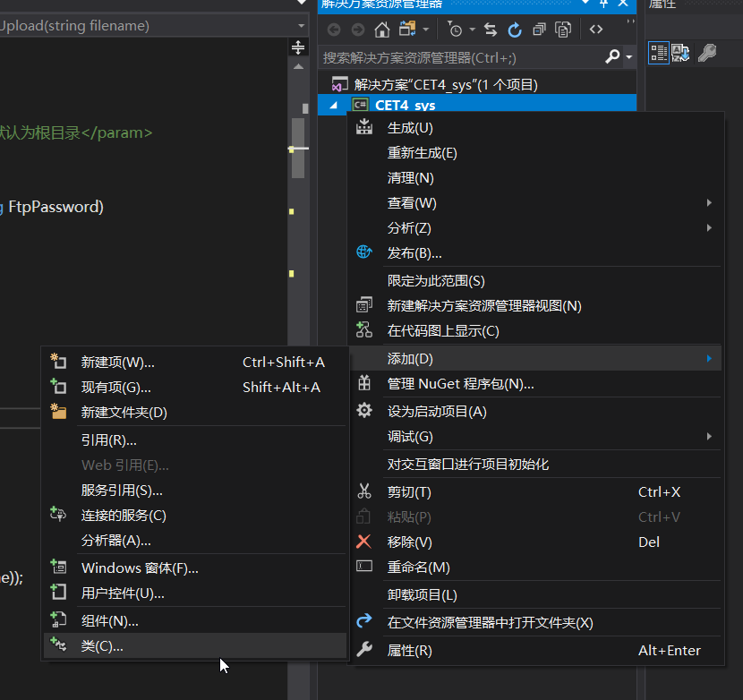This screenshot has height=700, width=743.
Task: Click the forward navigation arrow in Solution Explorer
Action: 358,30
